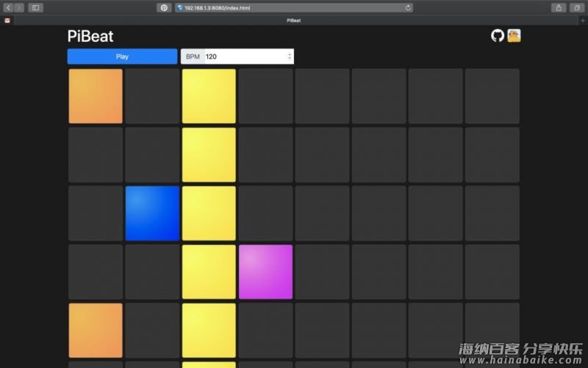Click the BPM label
The image size is (588, 368).
point(193,57)
